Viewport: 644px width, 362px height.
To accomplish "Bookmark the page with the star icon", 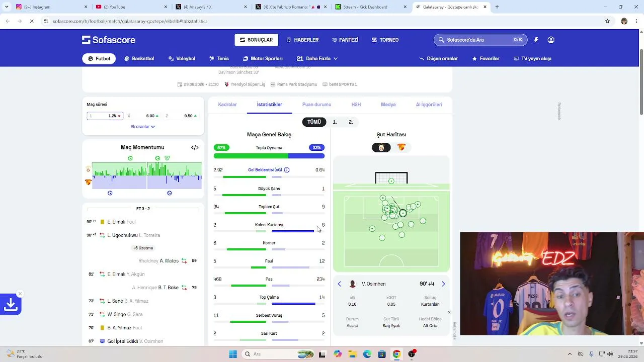I will (x=607, y=21).
